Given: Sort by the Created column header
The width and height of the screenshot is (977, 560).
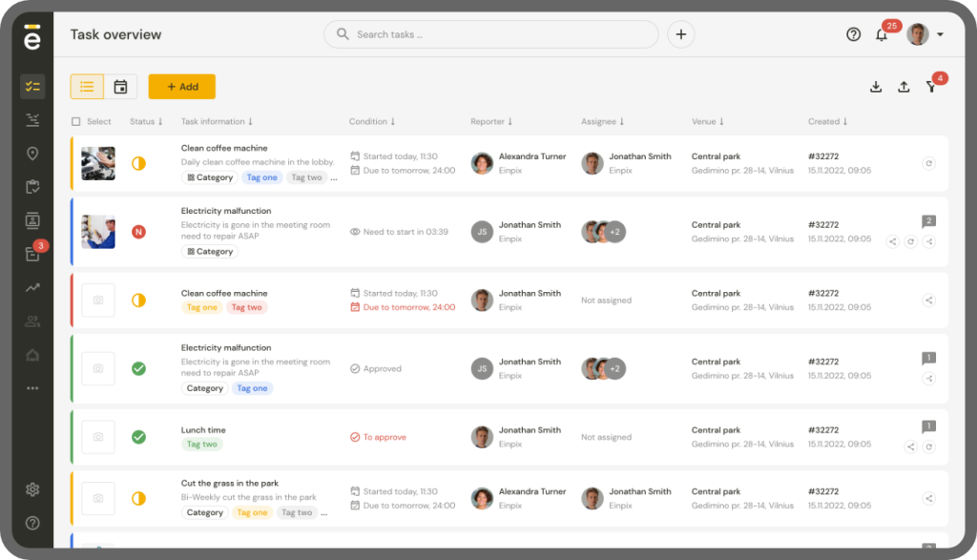Looking at the screenshot, I should coord(827,122).
